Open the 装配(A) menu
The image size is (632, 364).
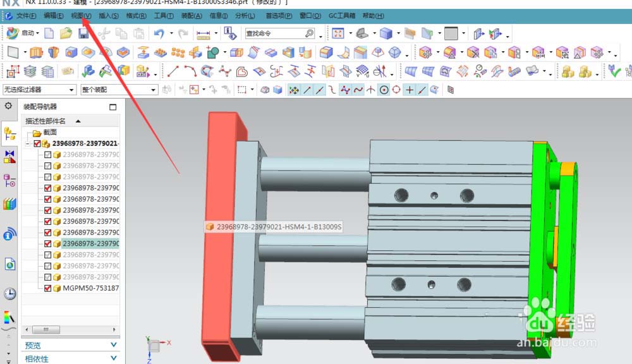coord(191,16)
